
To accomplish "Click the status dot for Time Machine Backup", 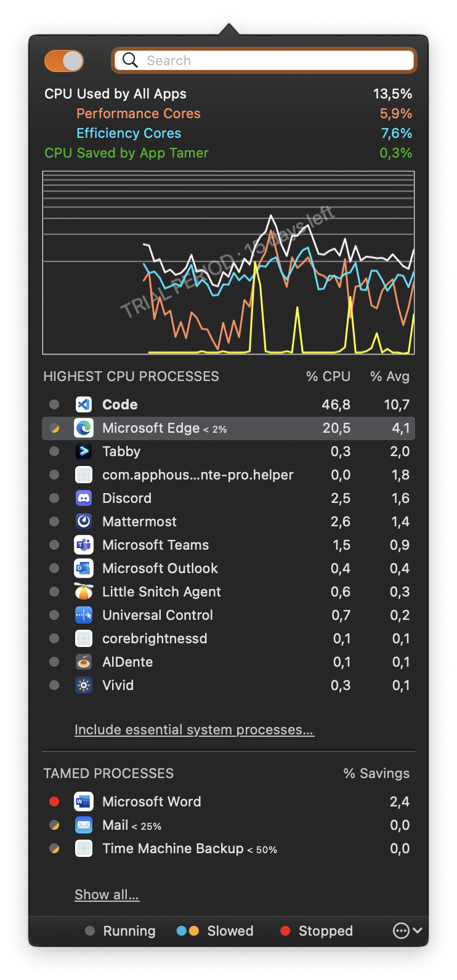I will [54, 848].
